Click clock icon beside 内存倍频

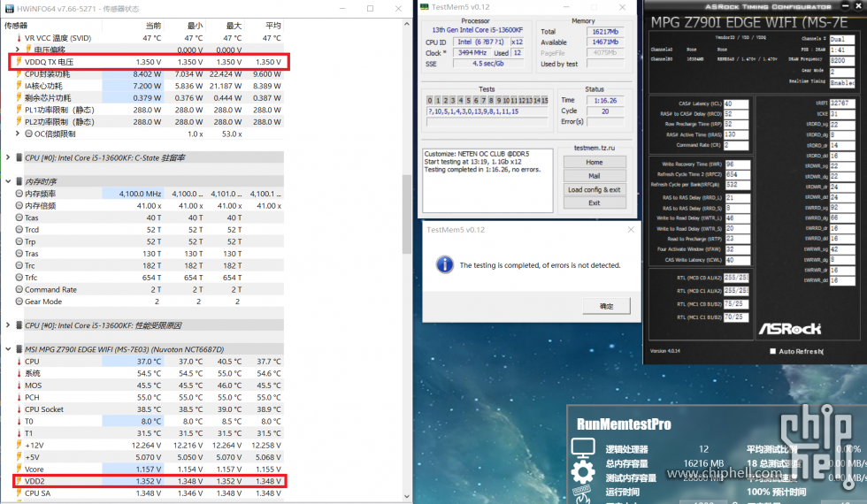point(19,205)
